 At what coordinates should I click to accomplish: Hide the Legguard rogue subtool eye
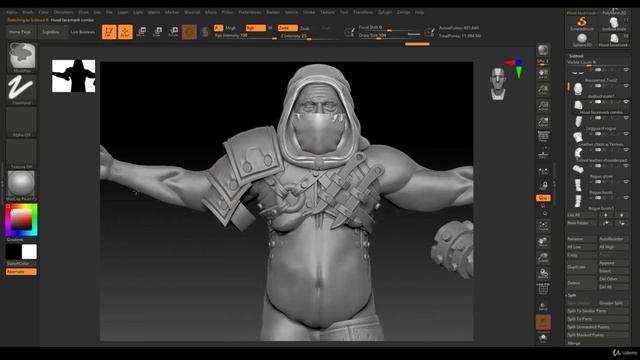pos(626,118)
